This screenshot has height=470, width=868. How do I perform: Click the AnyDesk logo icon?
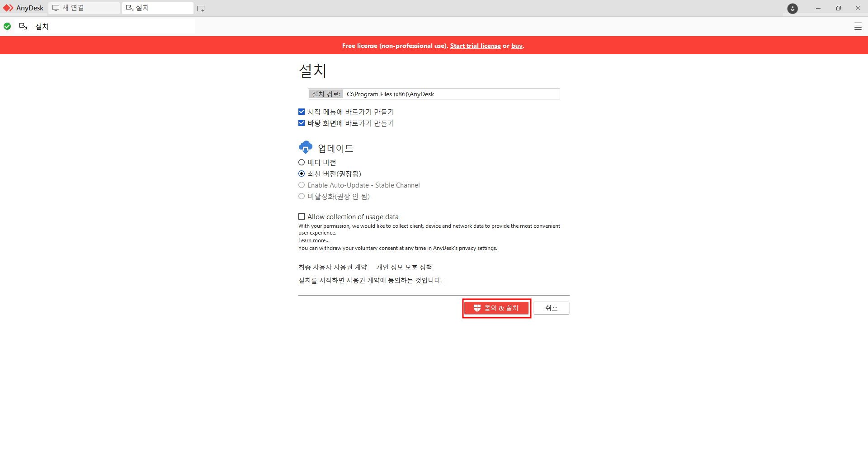(8, 8)
